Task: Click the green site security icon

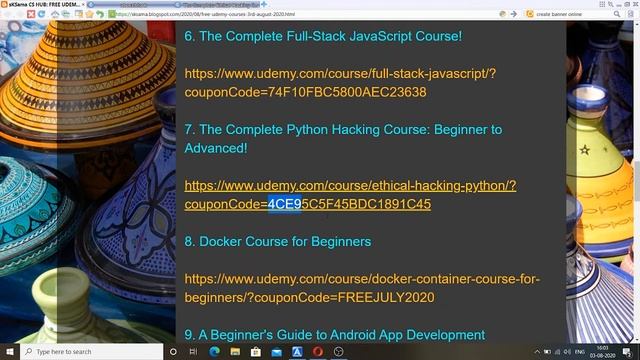Action: click(112, 14)
